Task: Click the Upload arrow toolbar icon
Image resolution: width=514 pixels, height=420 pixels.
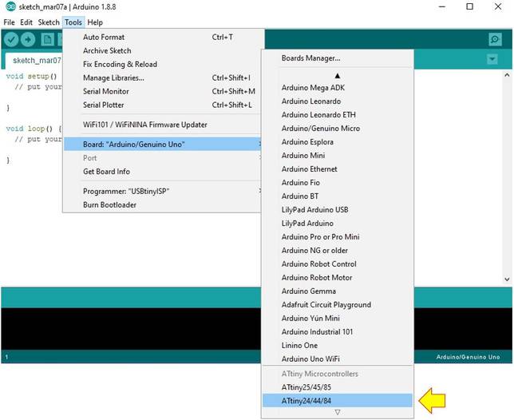Action: (x=28, y=40)
